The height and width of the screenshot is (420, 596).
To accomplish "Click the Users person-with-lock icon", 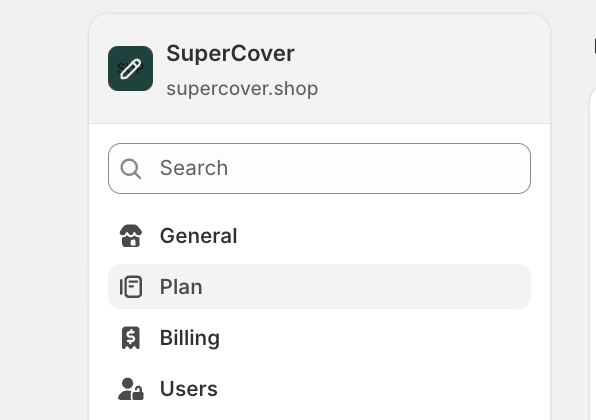I will click(131, 389).
